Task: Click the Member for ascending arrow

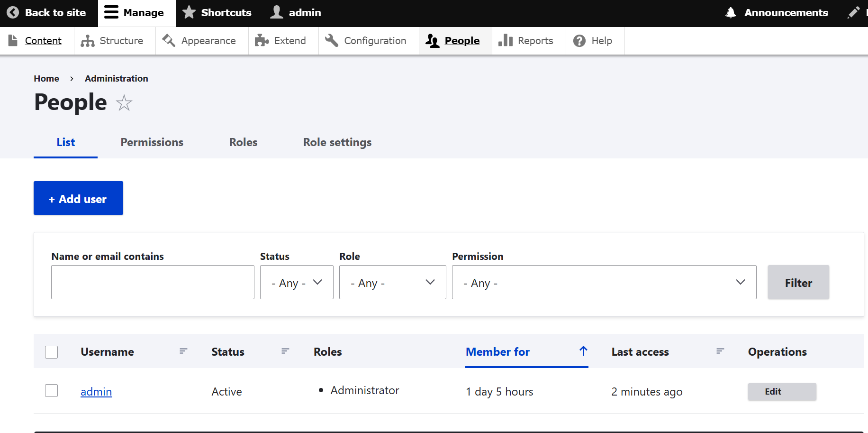Action: pyautogui.click(x=583, y=351)
